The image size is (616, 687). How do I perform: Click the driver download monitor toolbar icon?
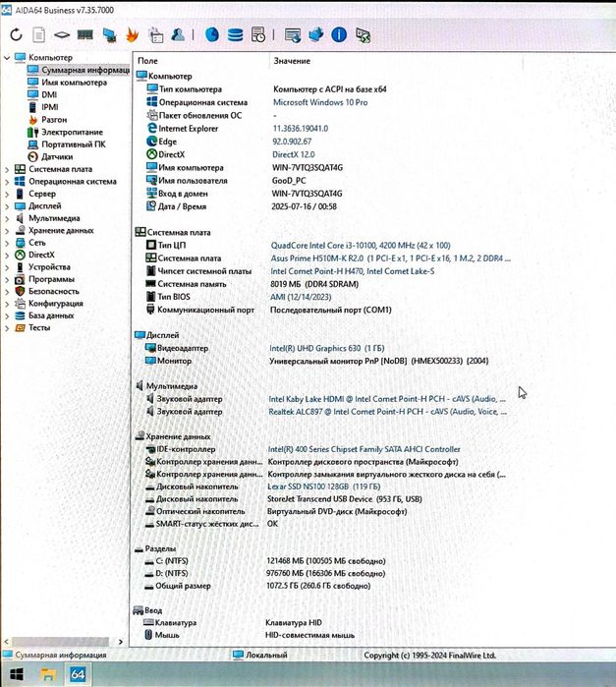(x=293, y=34)
